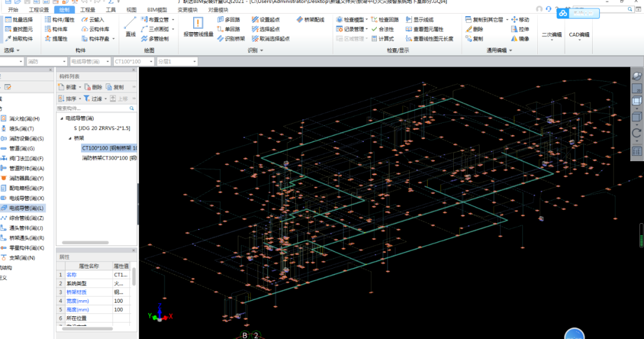The width and height of the screenshot is (644, 339).
Task: Choose the 提属性 extract property tool
Action: [x=56, y=39]
